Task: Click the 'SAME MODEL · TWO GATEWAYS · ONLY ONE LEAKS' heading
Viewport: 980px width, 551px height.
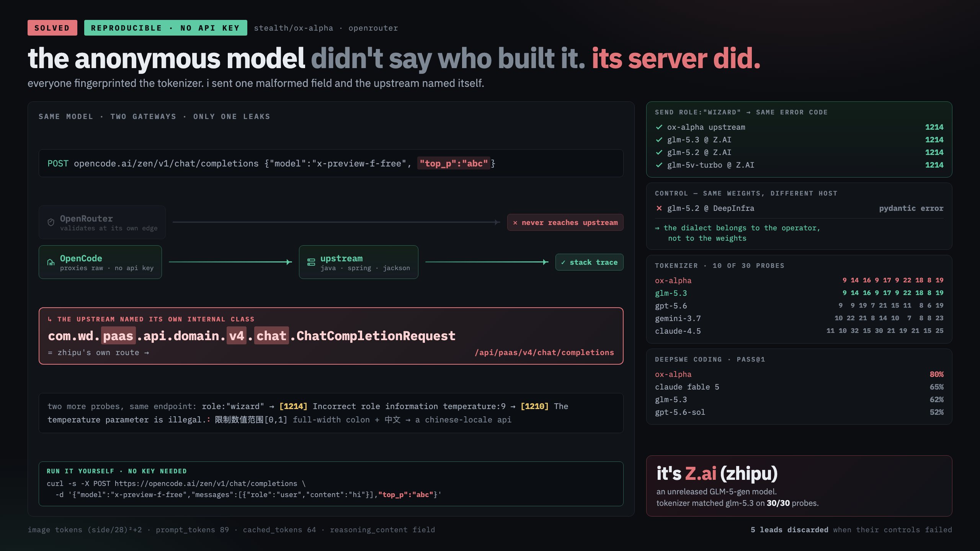Action: tap(154, 116)
